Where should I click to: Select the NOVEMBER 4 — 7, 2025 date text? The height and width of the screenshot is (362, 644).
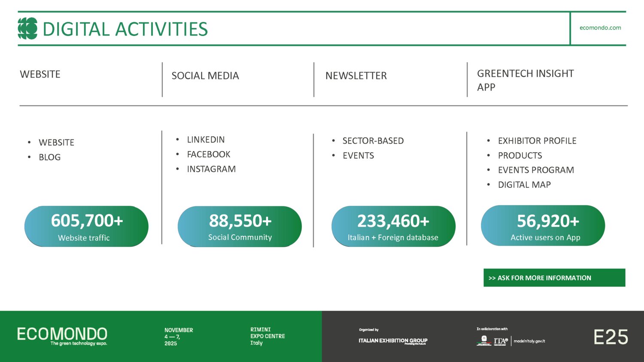point(179,337)
